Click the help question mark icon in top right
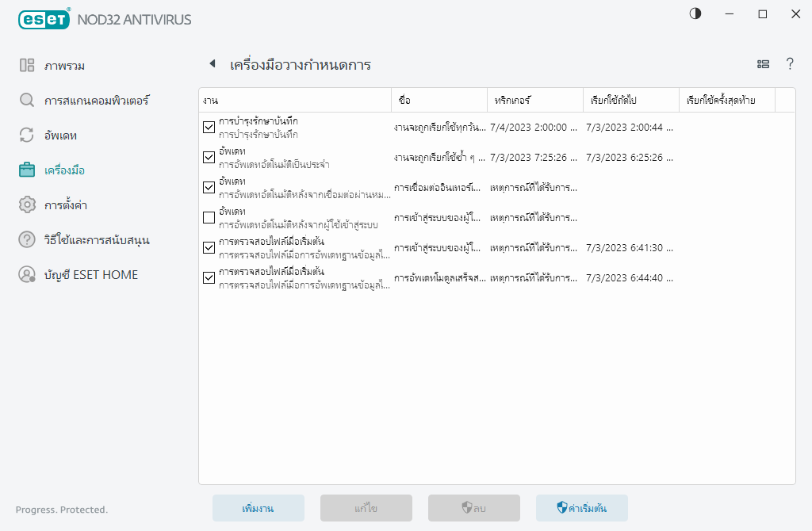Image resolution: width=812 pixels, height=531 pixels. (790, 64)
